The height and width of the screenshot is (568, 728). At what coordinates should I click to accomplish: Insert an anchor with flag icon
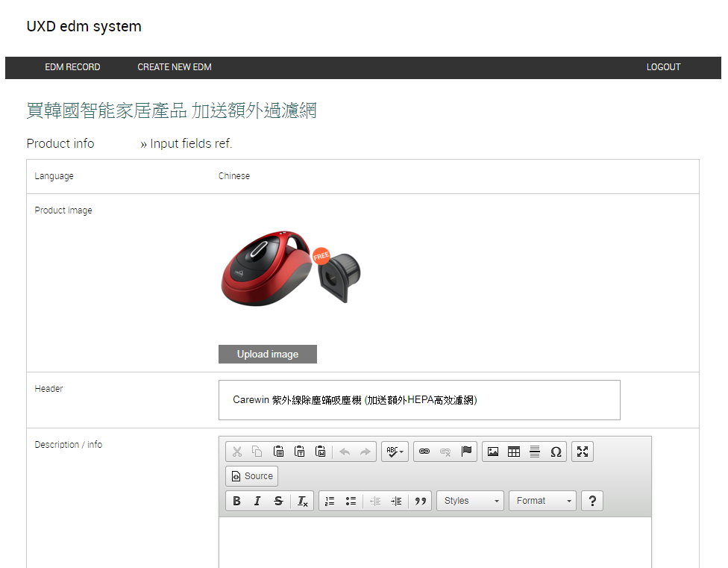click(466, 452)
